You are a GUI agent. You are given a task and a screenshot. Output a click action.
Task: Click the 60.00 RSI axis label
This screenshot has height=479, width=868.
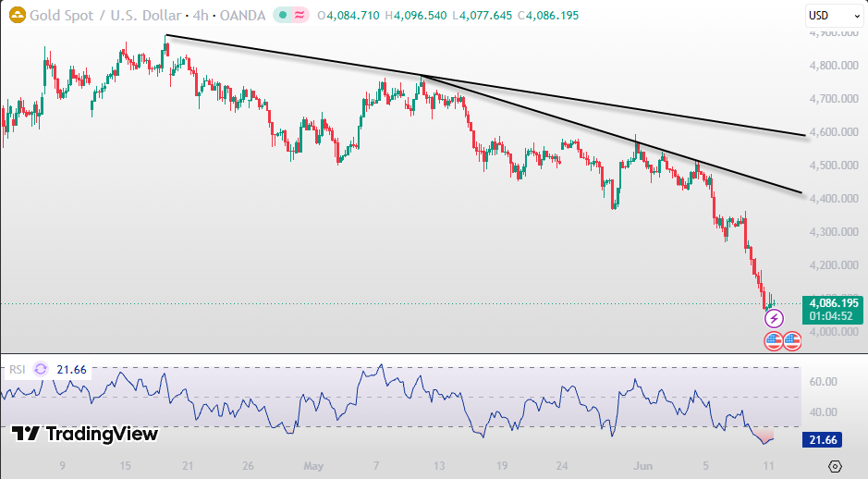tap(823, 382)
